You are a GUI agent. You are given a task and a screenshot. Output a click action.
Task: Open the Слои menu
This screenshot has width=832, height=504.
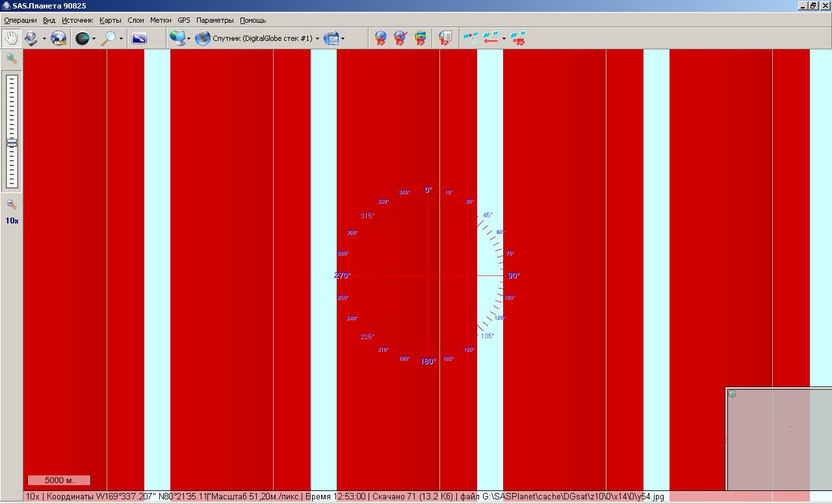(x=136, y=20)
